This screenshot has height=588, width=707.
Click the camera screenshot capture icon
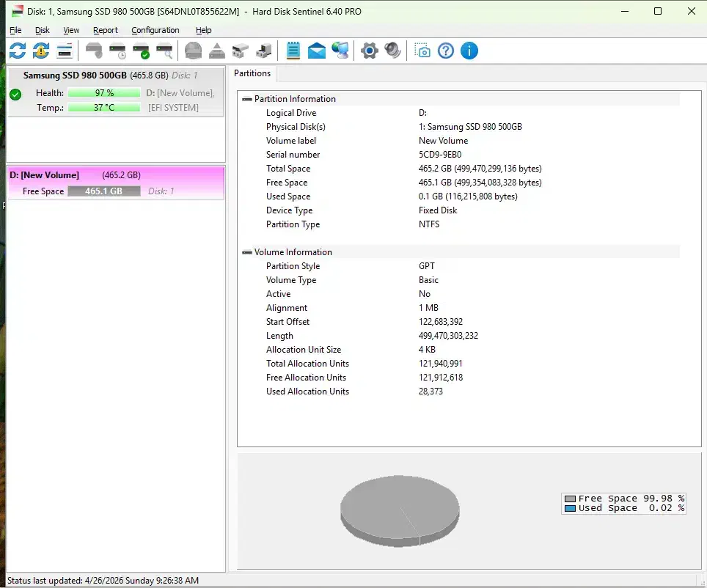(x=422, y=51)
